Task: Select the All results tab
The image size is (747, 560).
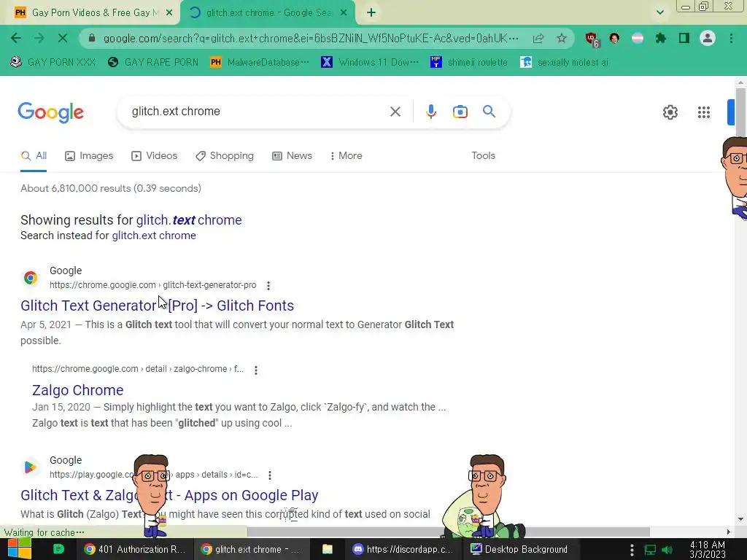Action: click(34, 156)
